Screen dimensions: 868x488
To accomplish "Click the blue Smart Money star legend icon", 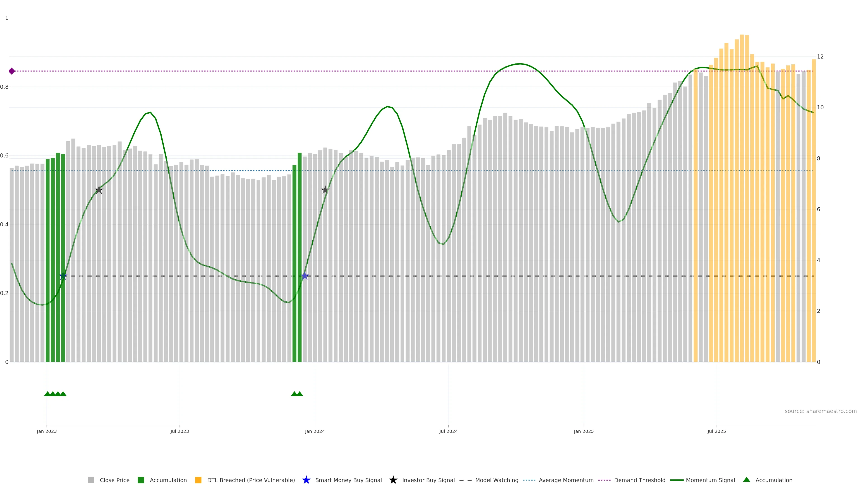I will (306, 480).
